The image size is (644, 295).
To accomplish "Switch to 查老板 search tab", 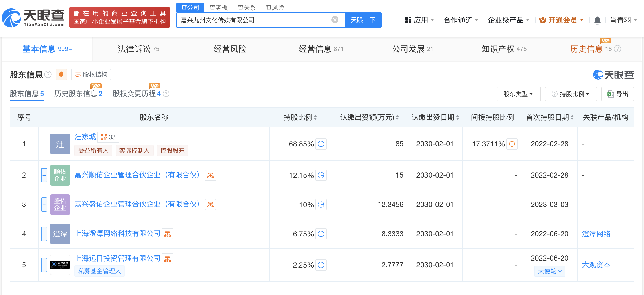I will [219, 7].
